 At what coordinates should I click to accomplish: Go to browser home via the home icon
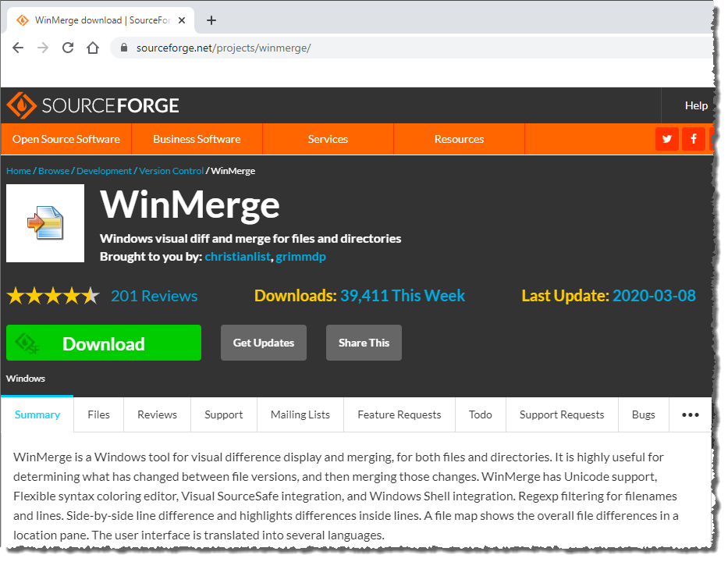91,47
